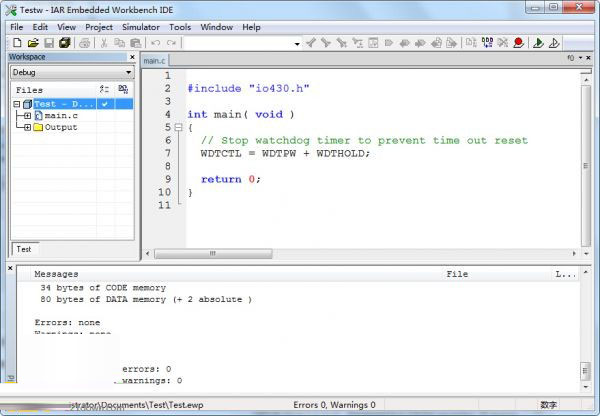Undo the last edit
This screenshot has width=600, height=416.
pyautogui.click(x=155, y=43)
